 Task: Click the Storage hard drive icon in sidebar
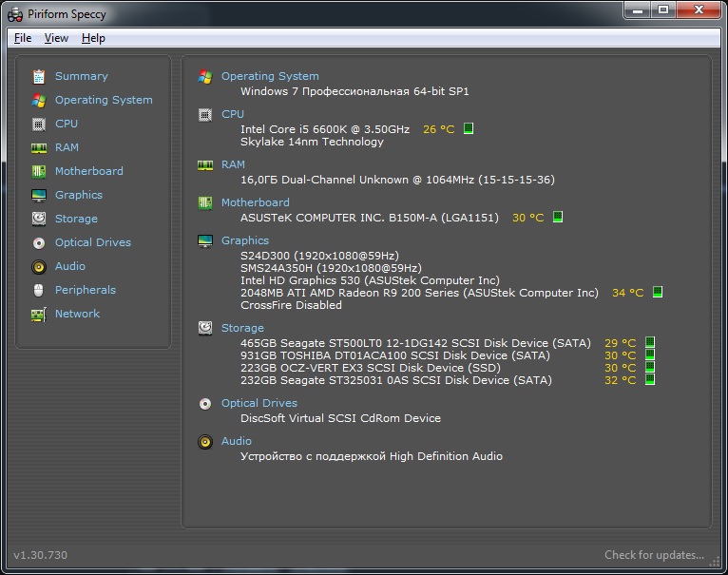click(x=39, y=219)
